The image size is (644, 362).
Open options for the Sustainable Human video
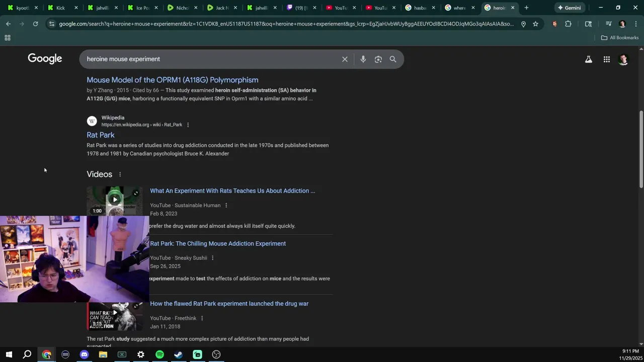point(226,205)
